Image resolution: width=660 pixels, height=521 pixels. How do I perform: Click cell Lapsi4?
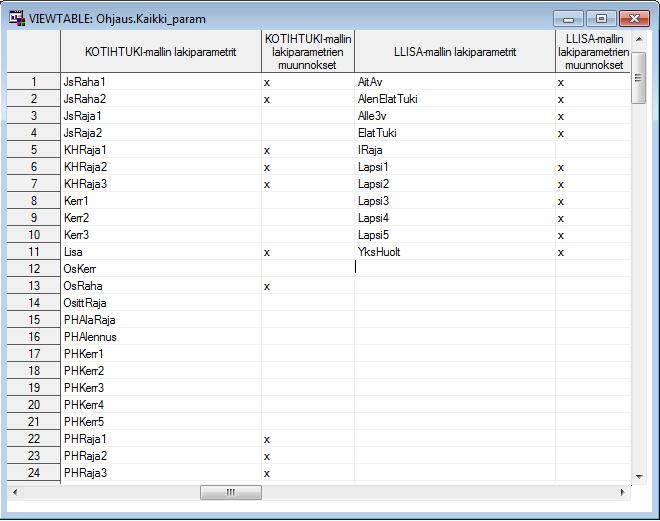point(455,218)
